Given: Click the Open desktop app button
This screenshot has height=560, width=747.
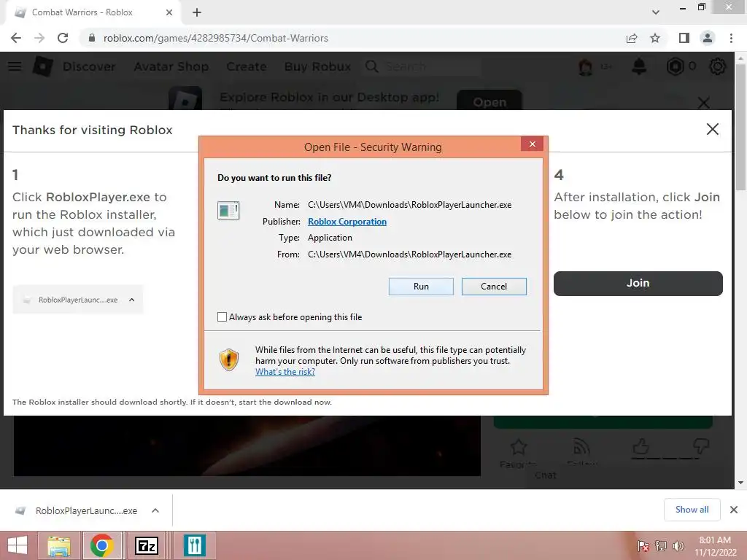Looking at the screenshot, I should pos(489,101).
